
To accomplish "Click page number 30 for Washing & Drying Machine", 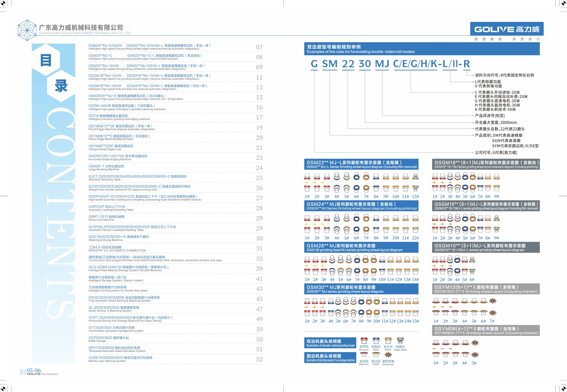I will click(x=259, y=238).
